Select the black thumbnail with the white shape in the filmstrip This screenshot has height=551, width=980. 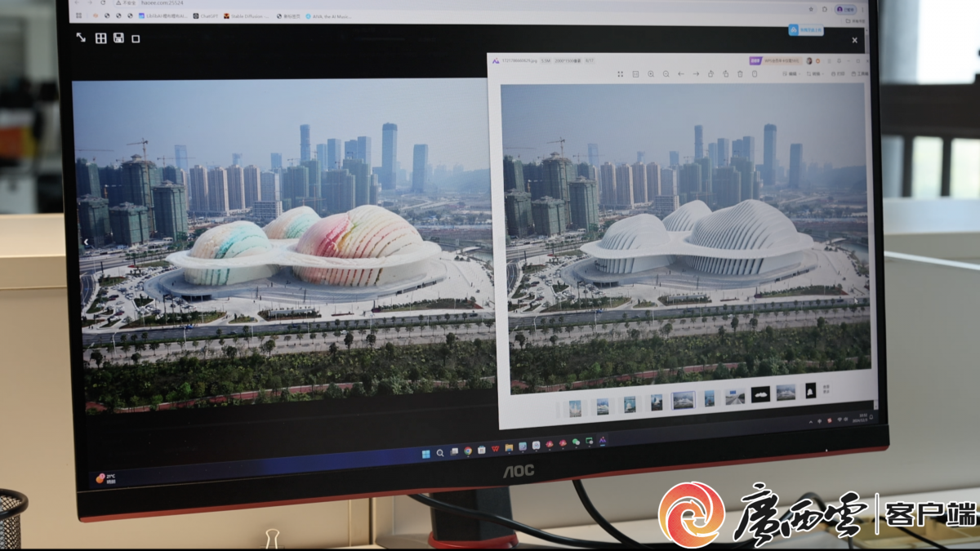pyautogui.click(x=760, y=394)
